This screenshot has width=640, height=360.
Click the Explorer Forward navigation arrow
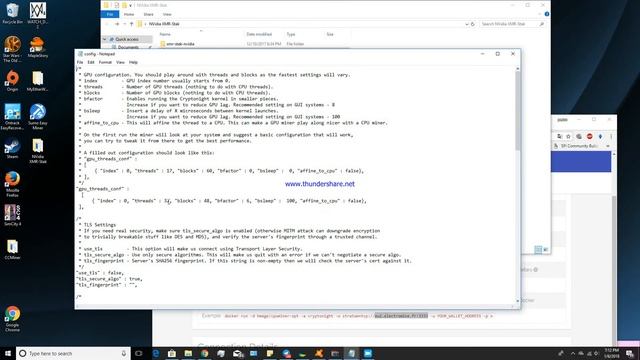point(117,24)
